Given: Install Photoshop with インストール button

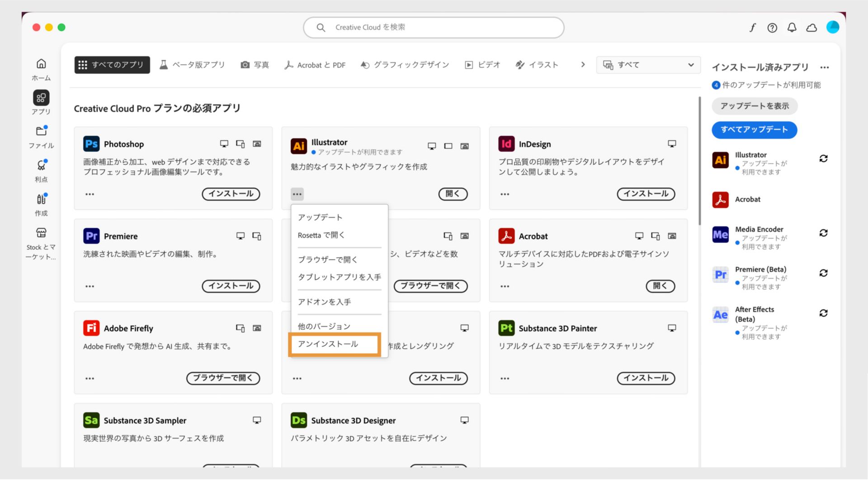Looking at the screenshot, I should pyautogui.click(x=231, y=194).
